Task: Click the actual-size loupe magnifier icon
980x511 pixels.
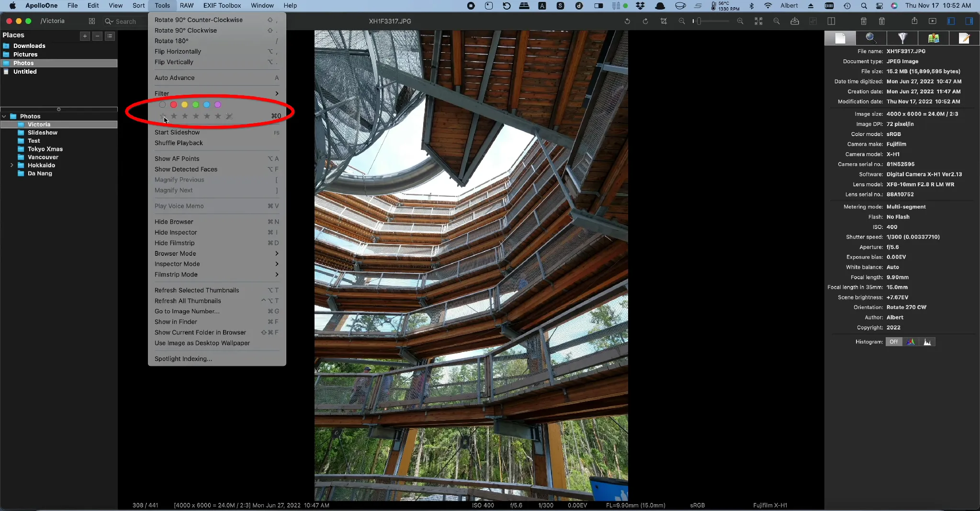Action: click(777, 21)
